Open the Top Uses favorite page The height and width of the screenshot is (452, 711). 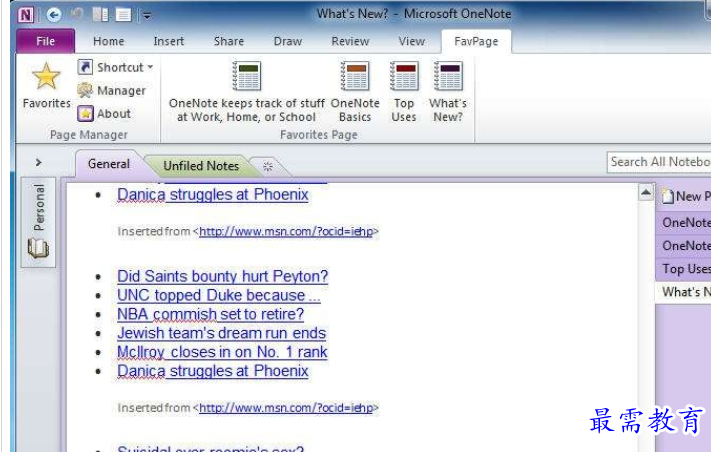404,92
